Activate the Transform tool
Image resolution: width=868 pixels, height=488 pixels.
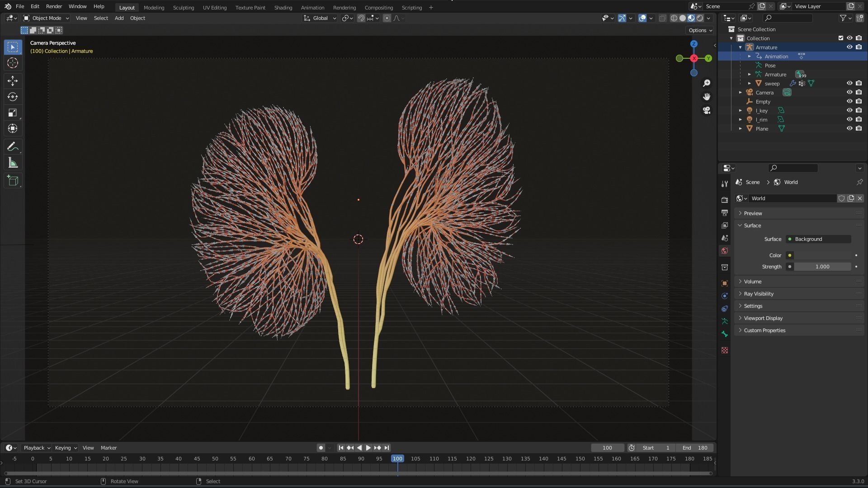13,129
